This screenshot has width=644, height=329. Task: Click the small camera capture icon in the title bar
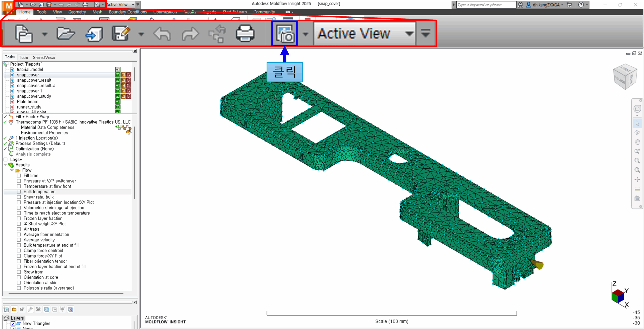tap(97, 5)
